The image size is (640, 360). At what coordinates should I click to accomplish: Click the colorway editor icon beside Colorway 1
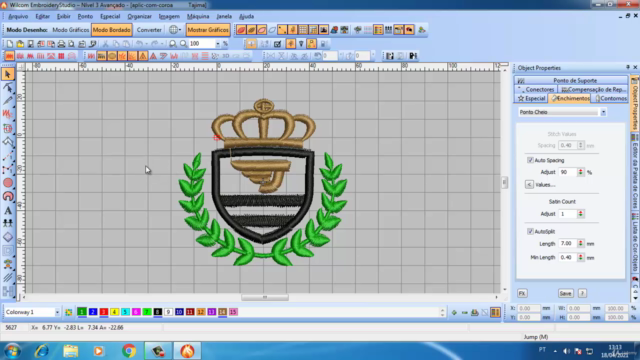point(69,312)
